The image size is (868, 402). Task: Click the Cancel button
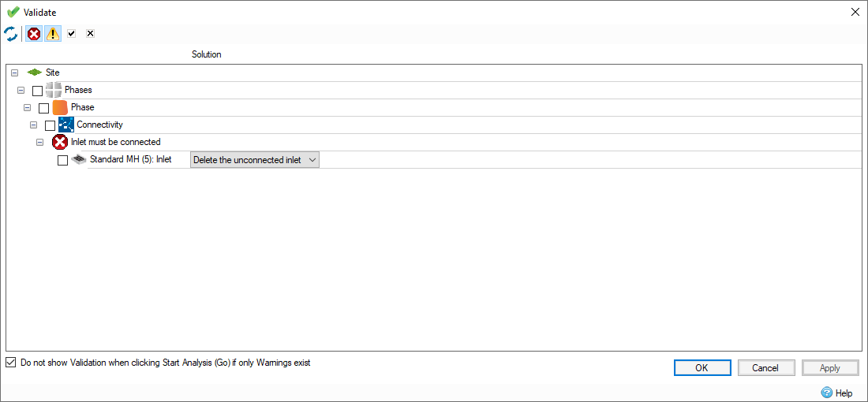click(x=765, y=367)
